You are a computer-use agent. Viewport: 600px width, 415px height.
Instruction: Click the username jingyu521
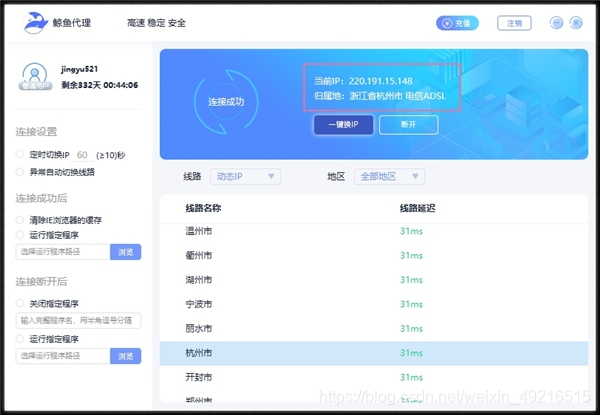tap(79, 69)
